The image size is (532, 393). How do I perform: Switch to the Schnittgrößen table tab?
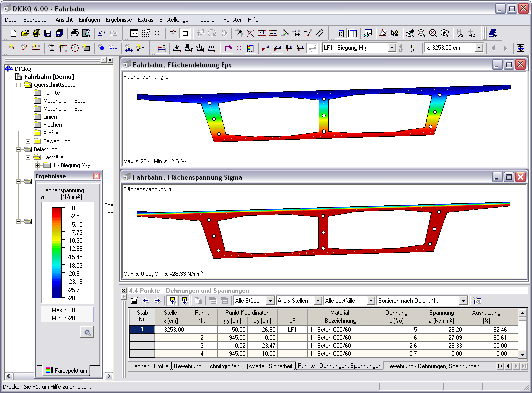(223, 366)
